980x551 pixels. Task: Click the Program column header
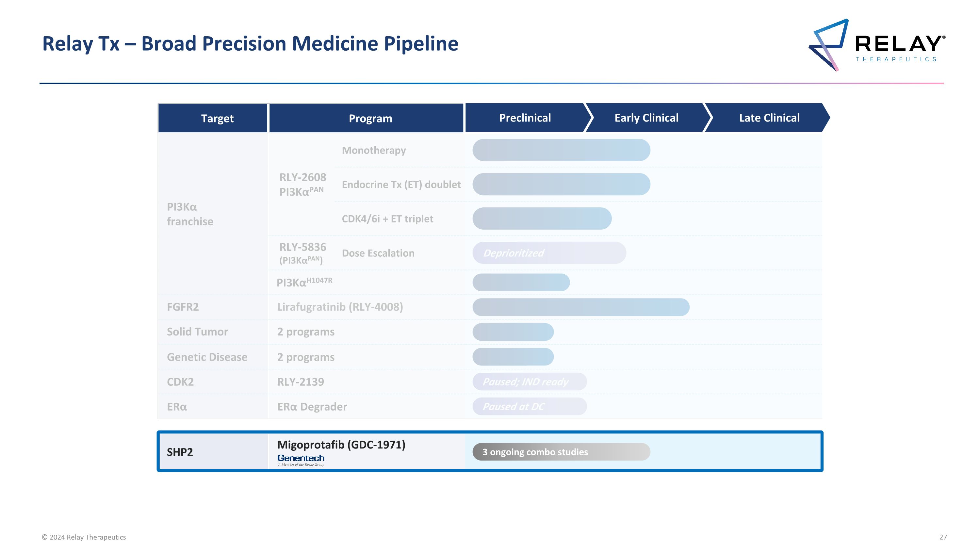pos(370,118)
